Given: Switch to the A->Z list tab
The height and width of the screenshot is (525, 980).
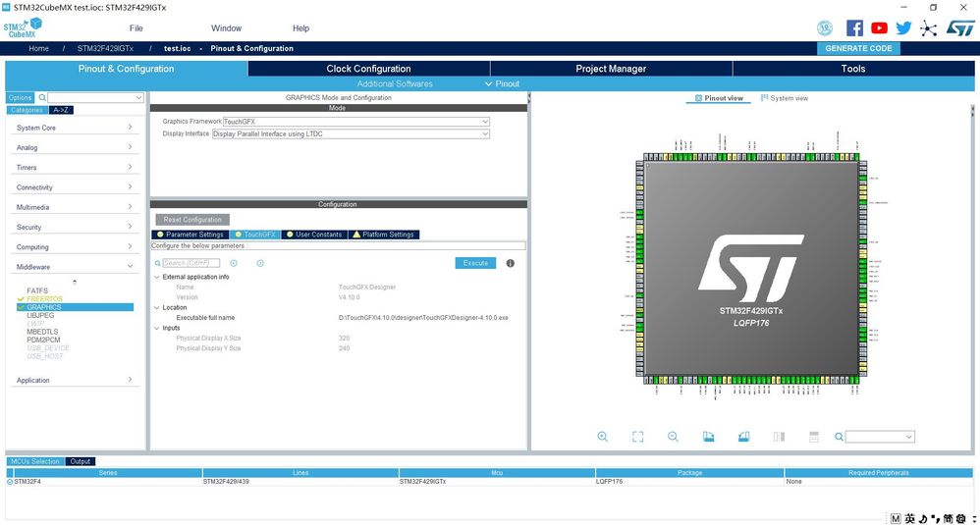Looking at the screenshot, I should (61, 110).
